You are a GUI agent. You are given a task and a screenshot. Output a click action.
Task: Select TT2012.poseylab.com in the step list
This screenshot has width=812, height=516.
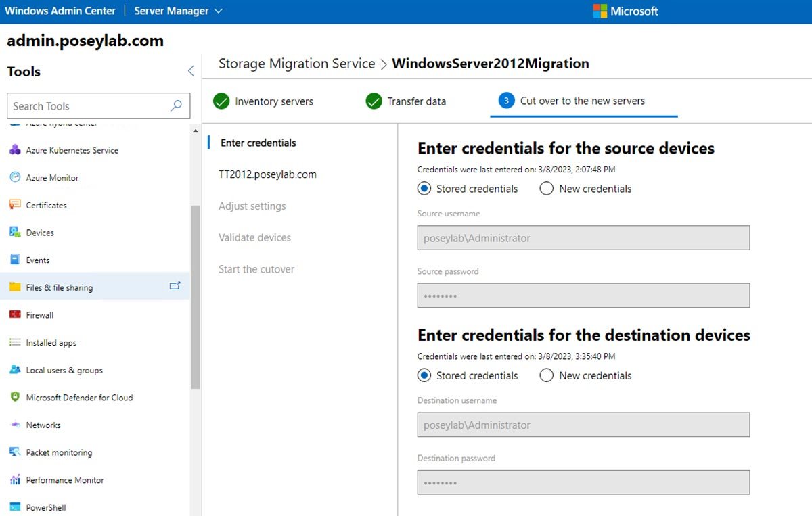click(267, 174)
